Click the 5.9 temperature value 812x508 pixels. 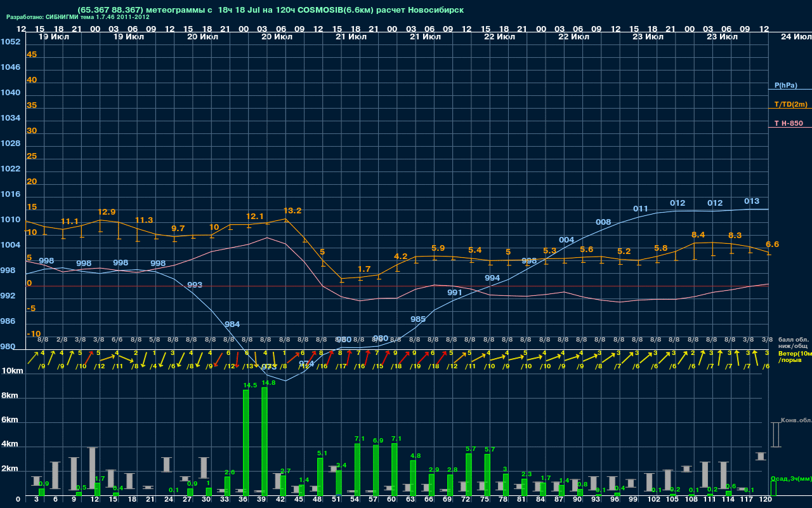click(x=438, y=248)
